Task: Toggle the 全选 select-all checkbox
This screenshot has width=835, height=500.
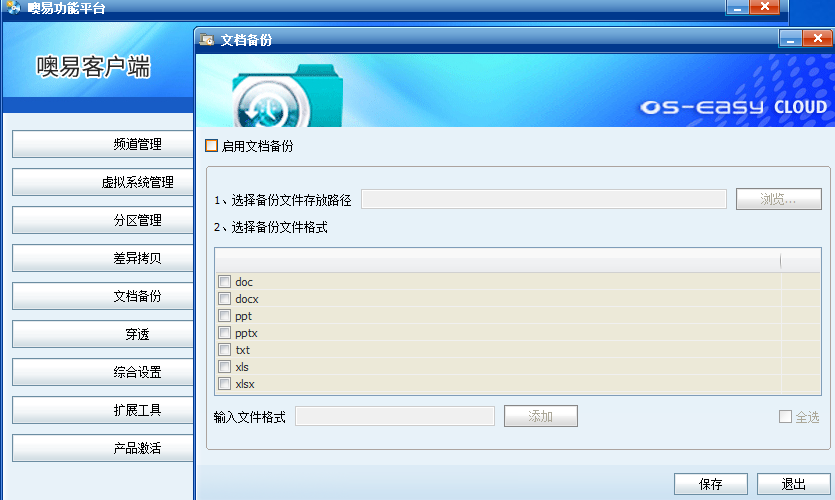Action: (786, 417)
